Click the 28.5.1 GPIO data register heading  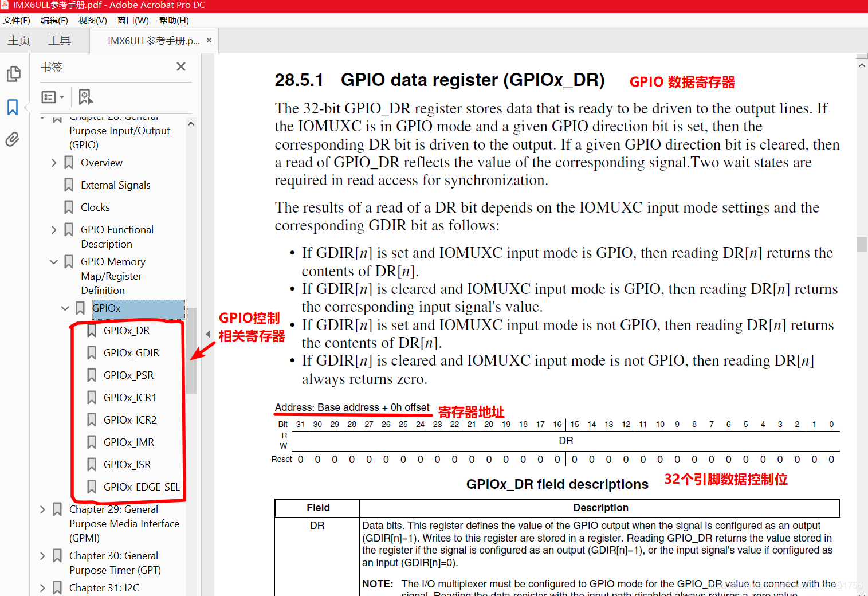coord(439,80)
